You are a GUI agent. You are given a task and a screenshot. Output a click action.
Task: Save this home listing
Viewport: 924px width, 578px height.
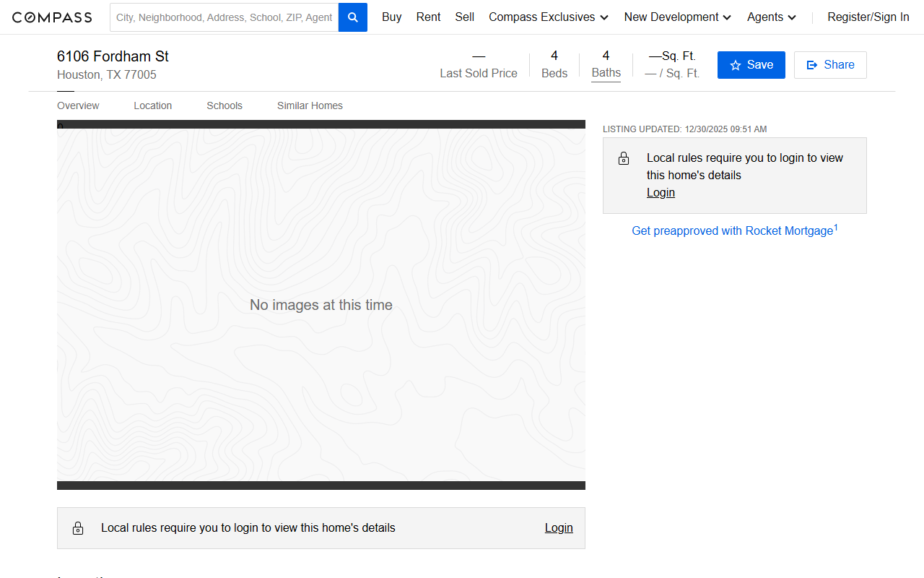(751, 65)
